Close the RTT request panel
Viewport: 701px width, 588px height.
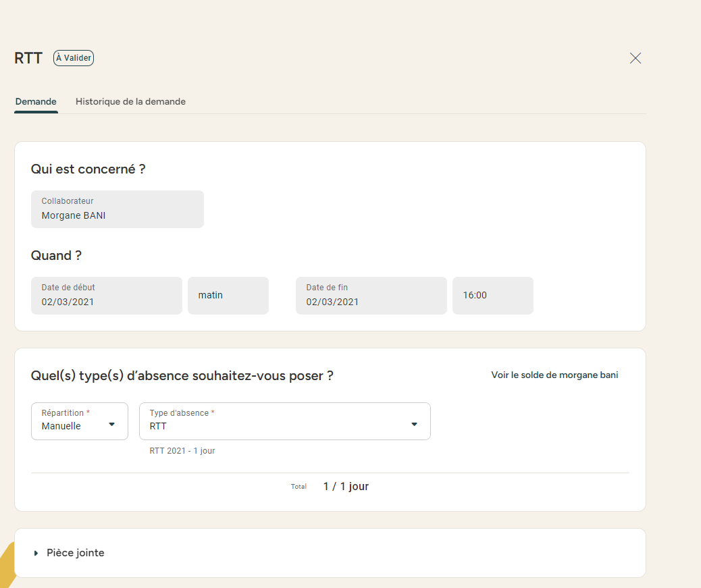coord(635,58)
